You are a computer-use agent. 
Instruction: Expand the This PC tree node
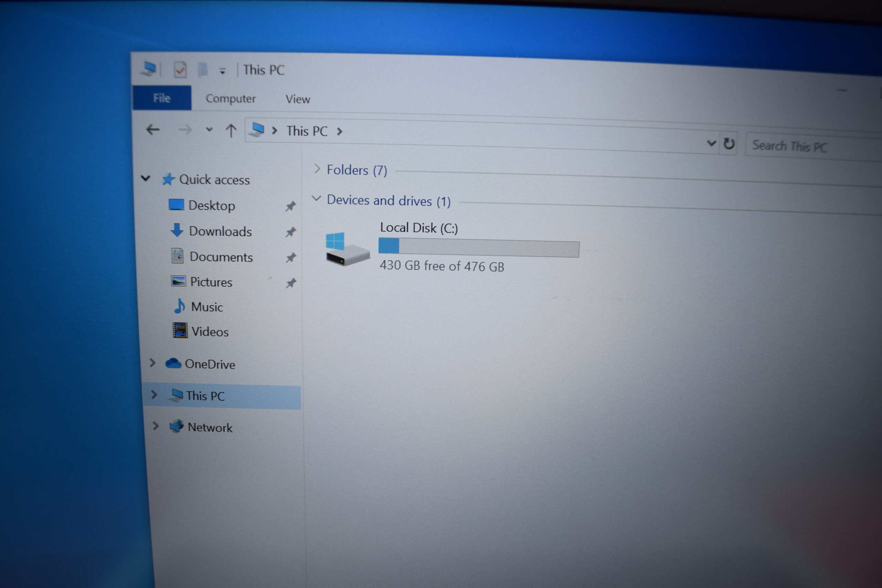pyautogui.click(x=154, y=394)
